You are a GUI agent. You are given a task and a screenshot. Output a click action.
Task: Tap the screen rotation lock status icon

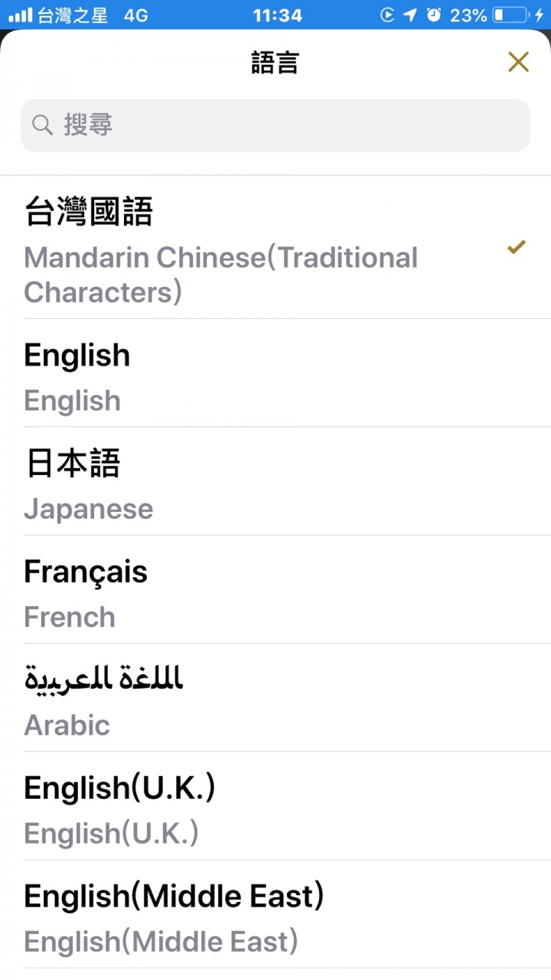pos(387,15)
